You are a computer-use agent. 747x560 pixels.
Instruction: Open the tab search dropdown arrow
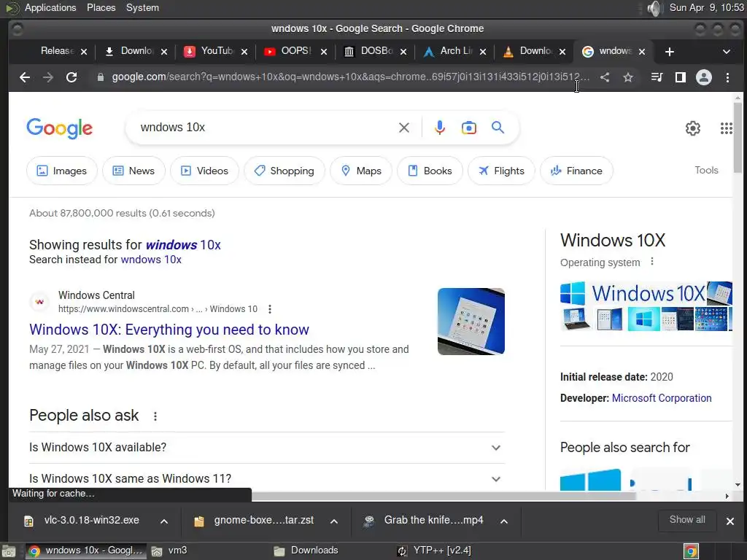[x=727, y=52]
